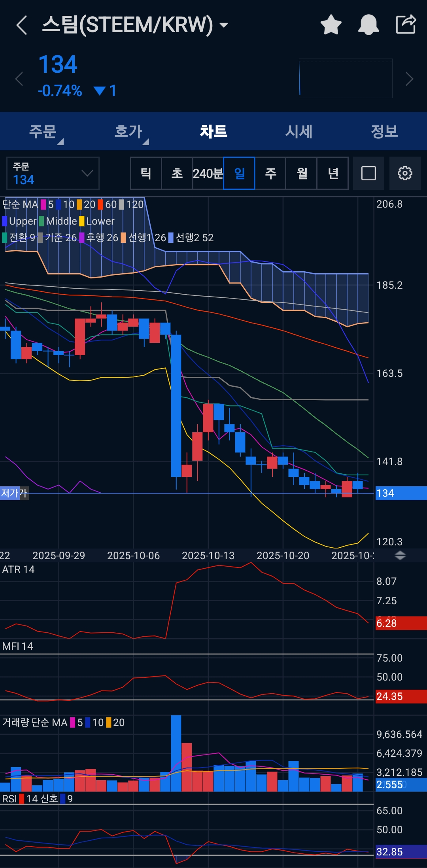Viewport: 427px width, 868px height.
Task: Tap the red ATR value 6.28
Action: pos(401,623)
